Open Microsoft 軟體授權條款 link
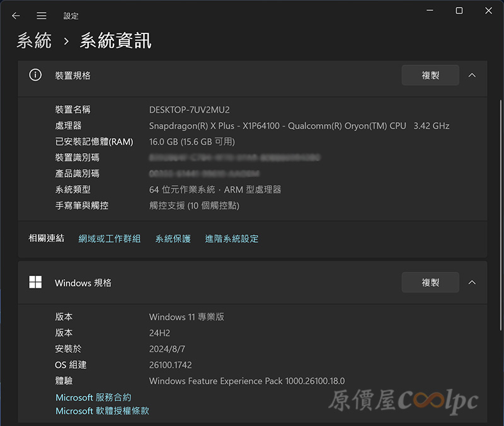This screenshot has height=426, width=504. coord(103,411)
